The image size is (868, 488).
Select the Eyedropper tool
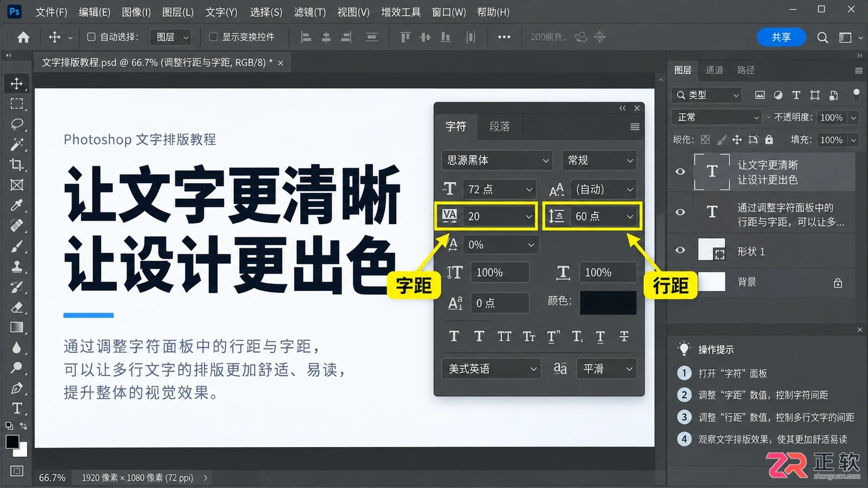17,205
